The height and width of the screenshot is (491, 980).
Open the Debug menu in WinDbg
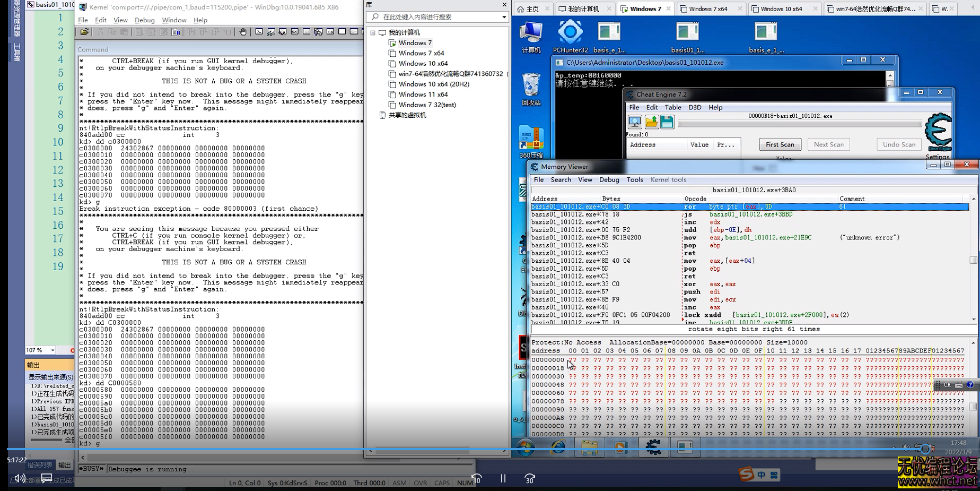(144, 20)
